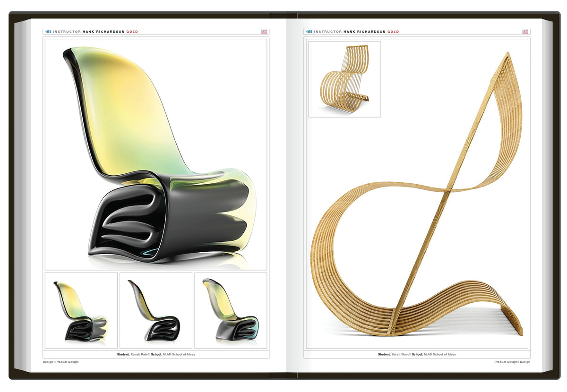The image size is (567, 392).
Task: Click the Design | Product Design footer on left page
Action: coord(61,362)
